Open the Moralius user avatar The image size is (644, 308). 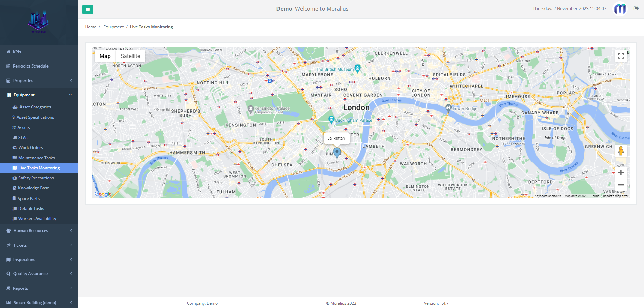coord(620,9)
